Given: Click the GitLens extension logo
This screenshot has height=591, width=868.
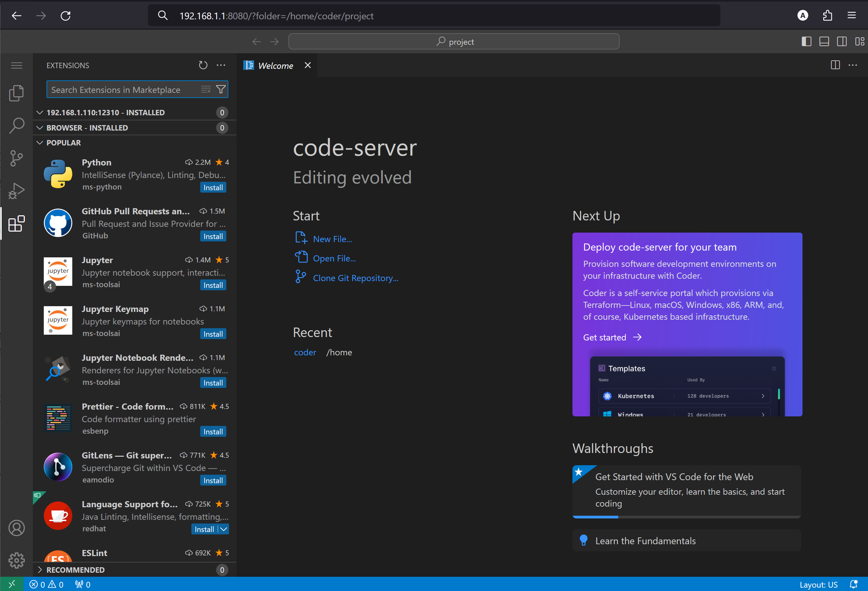Looking at the screenshot, I should (x=58, y=467).
